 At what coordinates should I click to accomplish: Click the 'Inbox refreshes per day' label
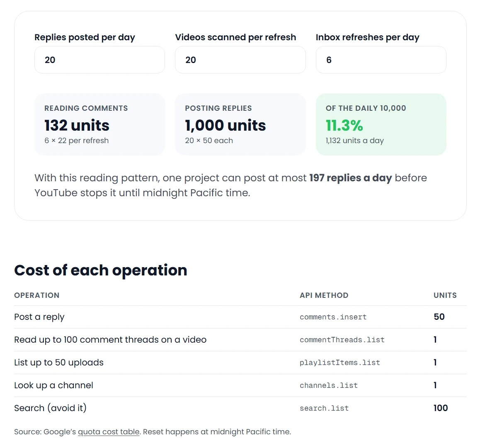367,37
